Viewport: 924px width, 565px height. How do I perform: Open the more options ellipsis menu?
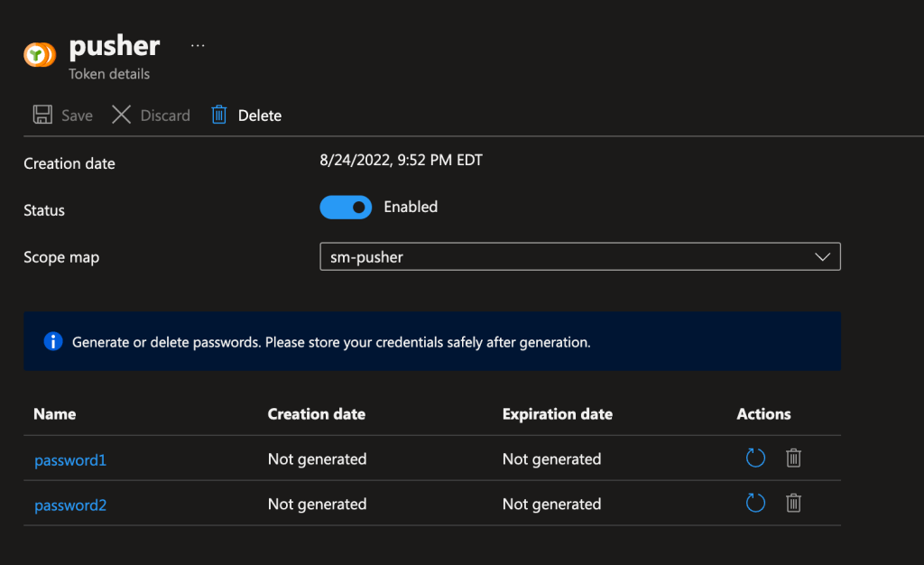pyautogui.click(x=198, y=45)
